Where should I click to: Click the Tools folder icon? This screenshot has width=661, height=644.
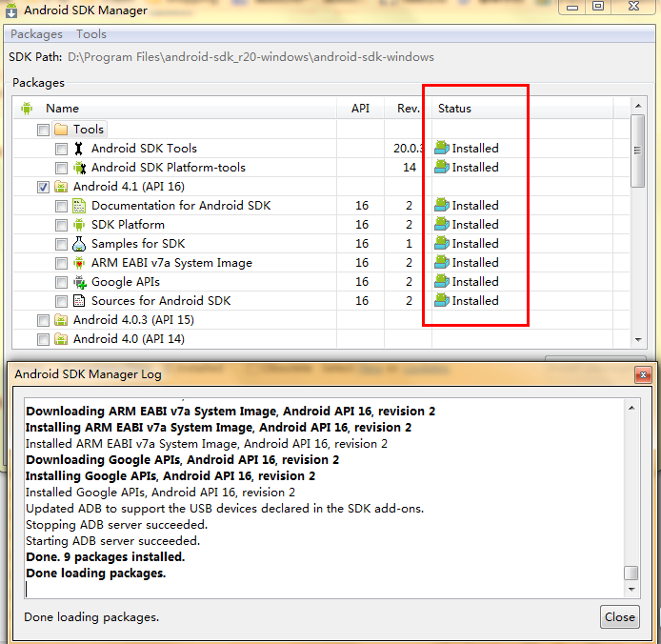click(x=61, y=129)
